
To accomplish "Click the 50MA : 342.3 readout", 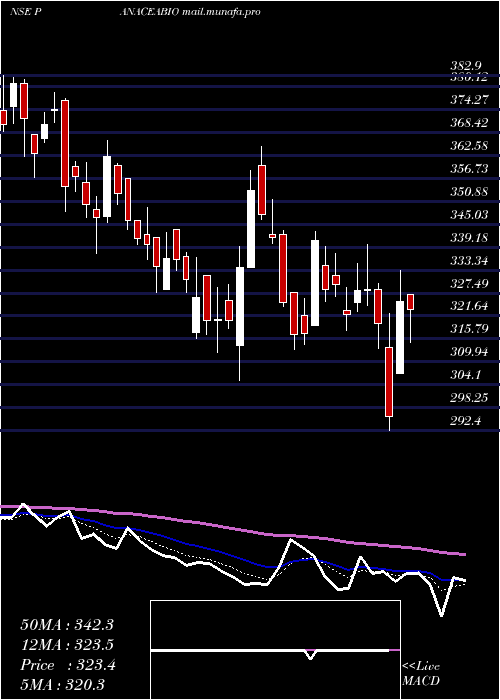I will click(67, 625).
